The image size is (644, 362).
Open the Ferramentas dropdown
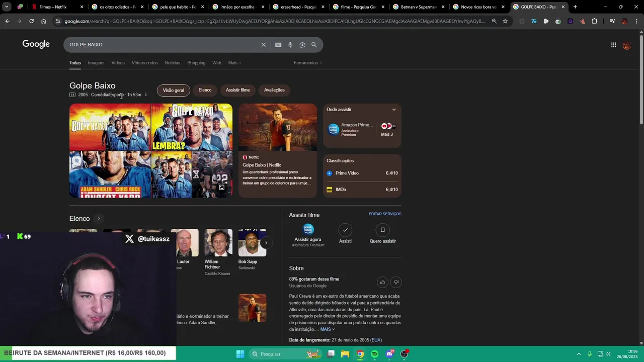(308, 63)
